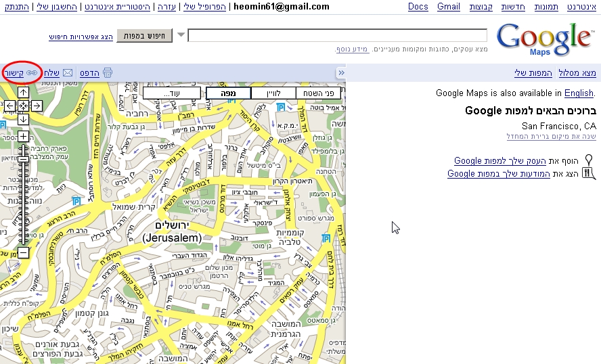Zoom out with the minus button
Viewport: 601px width, 364px height.
(24, 252)
